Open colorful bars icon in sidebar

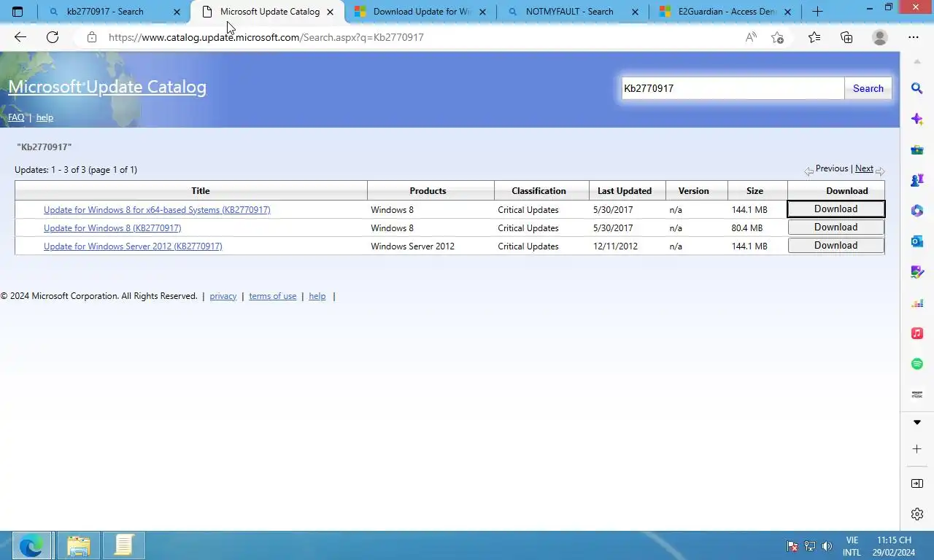(x=917, y=303)
